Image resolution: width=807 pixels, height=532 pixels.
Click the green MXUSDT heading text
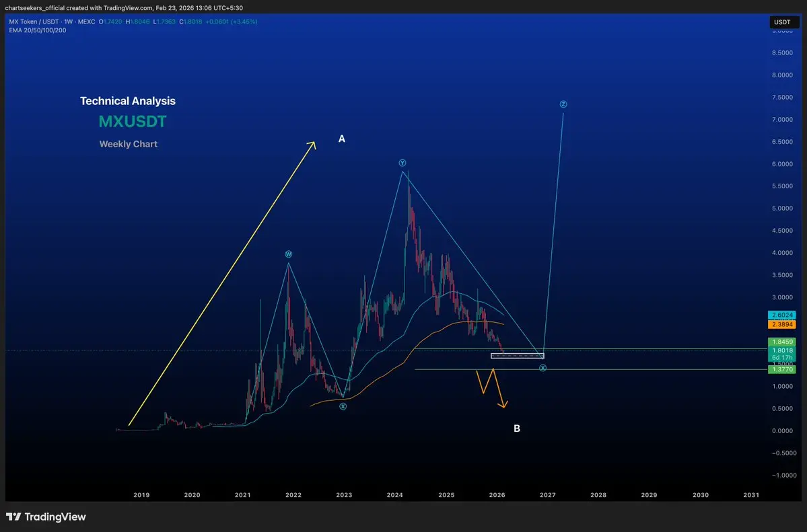click(x=133, y=122)
